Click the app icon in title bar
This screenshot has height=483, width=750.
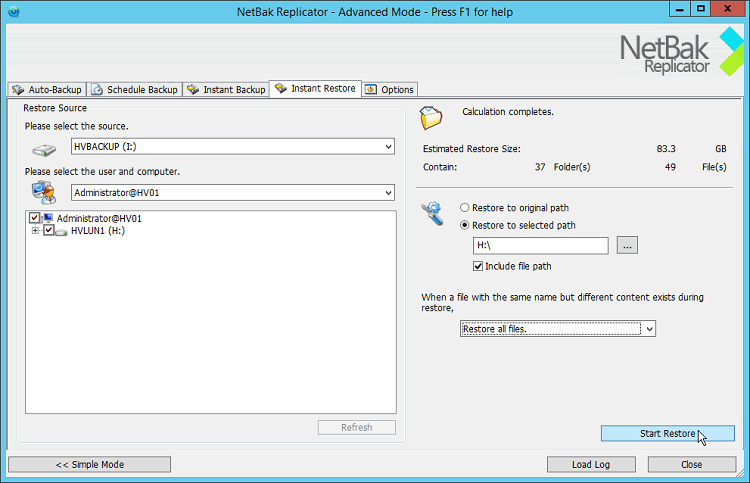(15, 11)
